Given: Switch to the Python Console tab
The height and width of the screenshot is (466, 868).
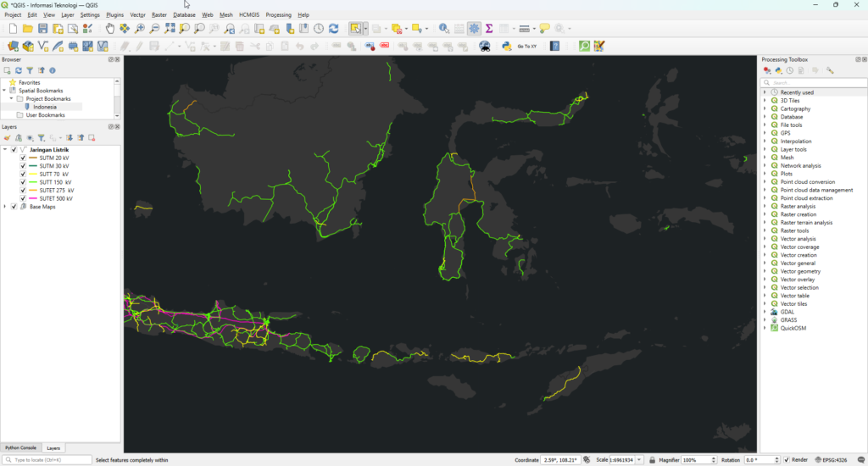Looking at the screenshot, I should pos(21,447).
